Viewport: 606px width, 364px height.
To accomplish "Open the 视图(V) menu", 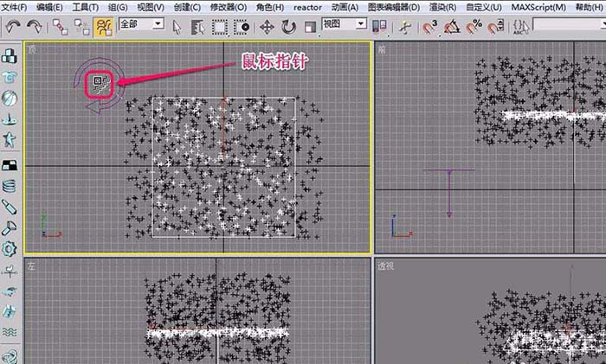I will (151, 7).
